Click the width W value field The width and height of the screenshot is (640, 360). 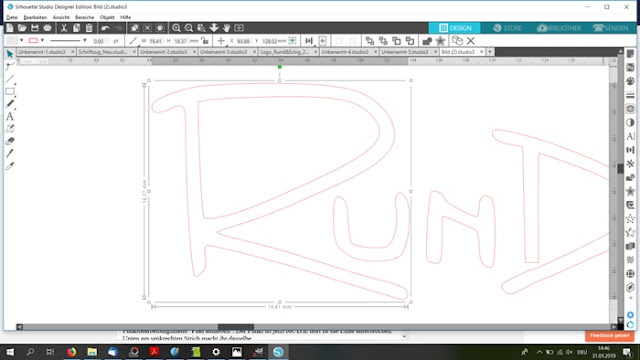[x=156, y=41]
